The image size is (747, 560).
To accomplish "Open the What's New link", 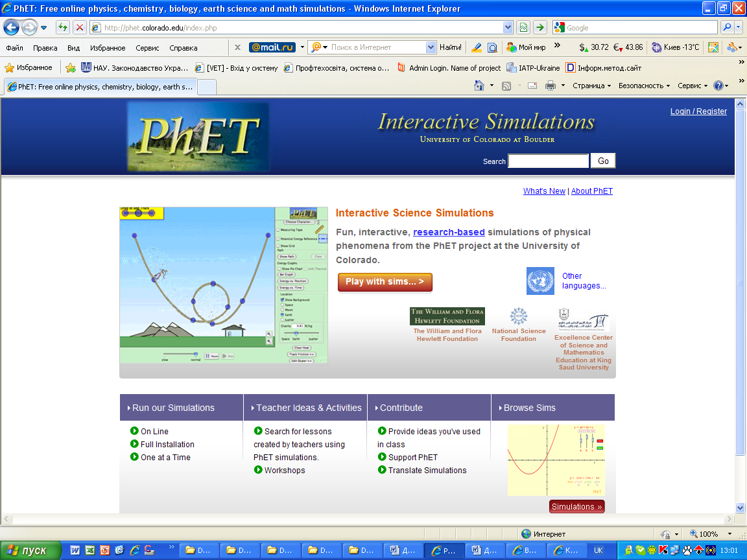I will pyautogui.click(x=544, y=191).
